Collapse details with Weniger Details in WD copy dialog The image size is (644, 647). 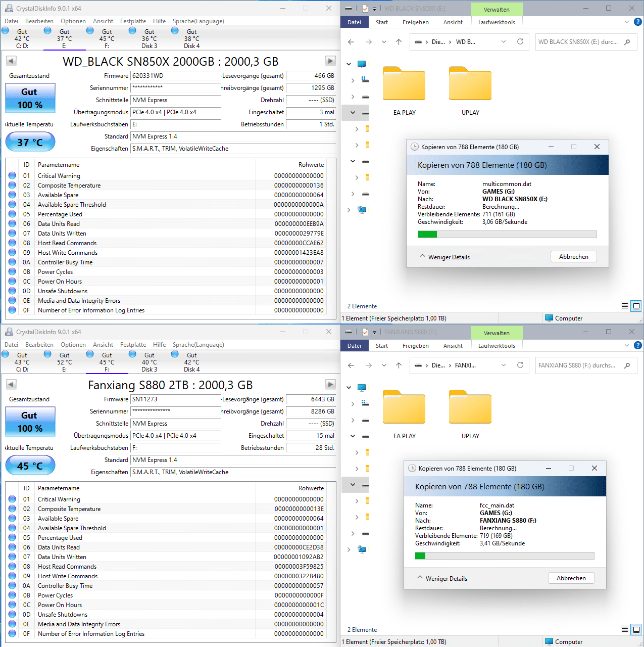[x=444, y=257]
